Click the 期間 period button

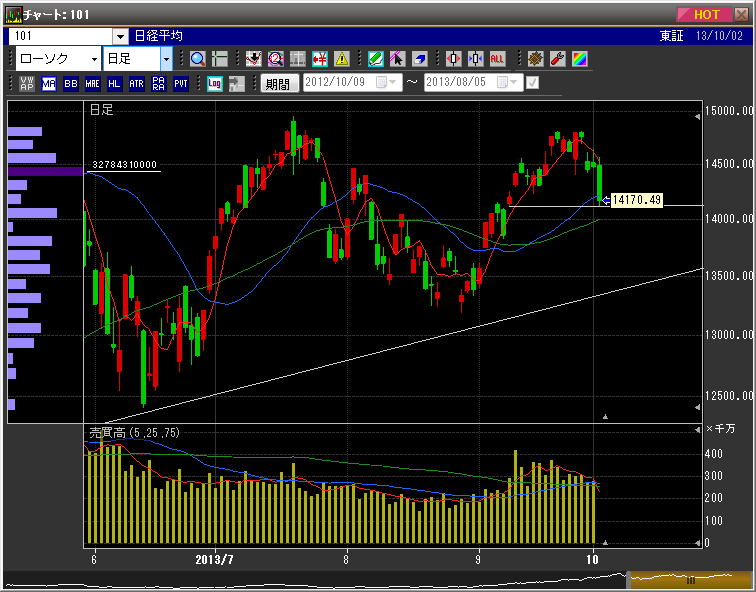(x=280, y=84)
